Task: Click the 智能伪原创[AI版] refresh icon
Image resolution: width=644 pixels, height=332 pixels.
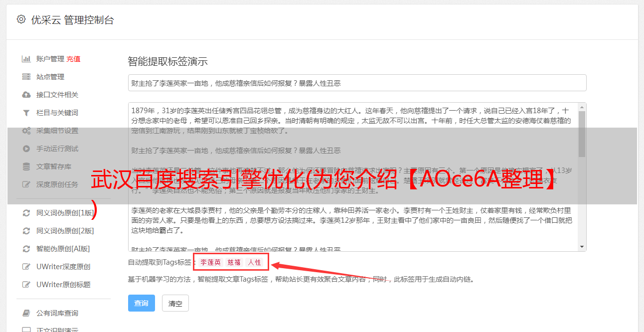Action: (26, 249)
